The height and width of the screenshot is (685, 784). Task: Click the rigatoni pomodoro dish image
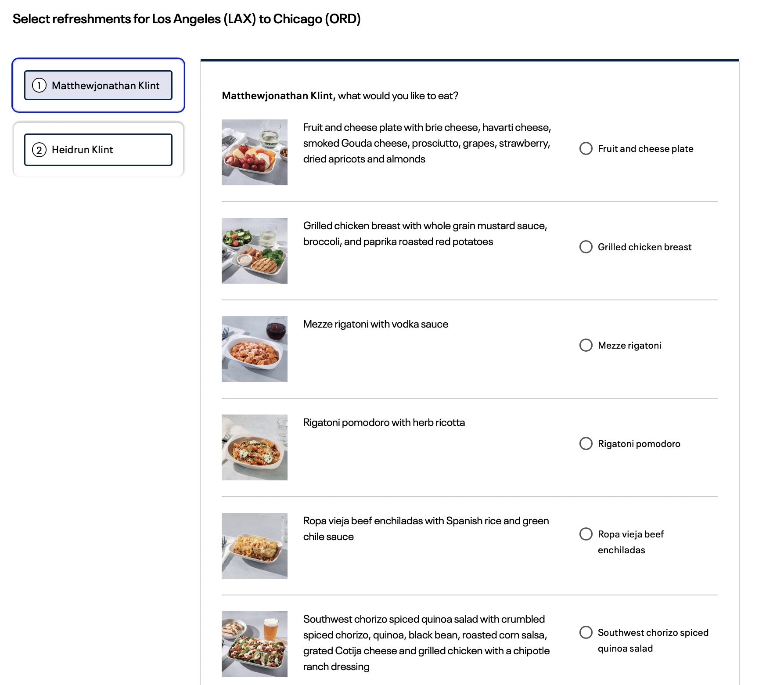tap(255, 447)
